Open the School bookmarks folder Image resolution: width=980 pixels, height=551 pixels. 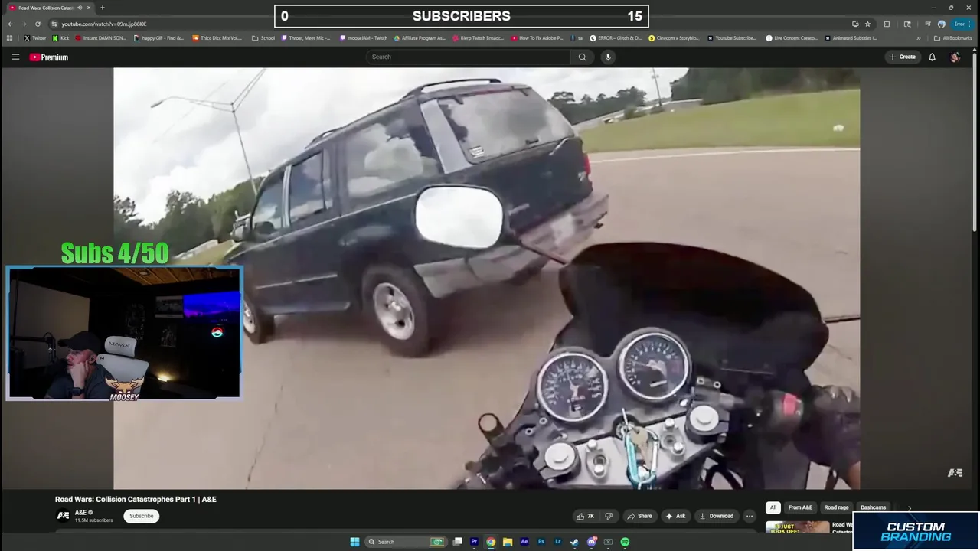tap(263, 37)
